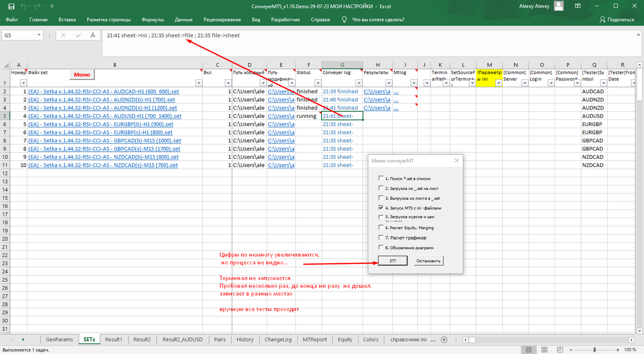
Task: Switch to the GenParams sheet tab
Action: point(59,340)
